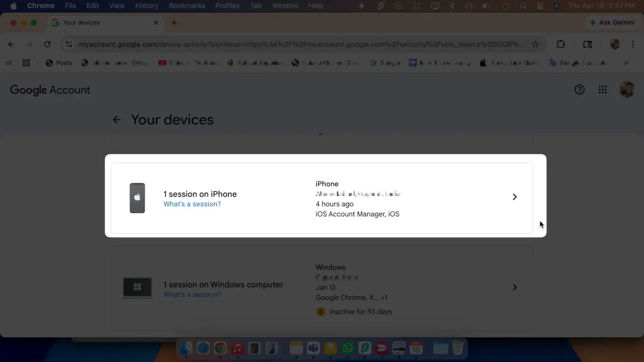Click 'Inactive for 93 days' text

pos(360,312)
